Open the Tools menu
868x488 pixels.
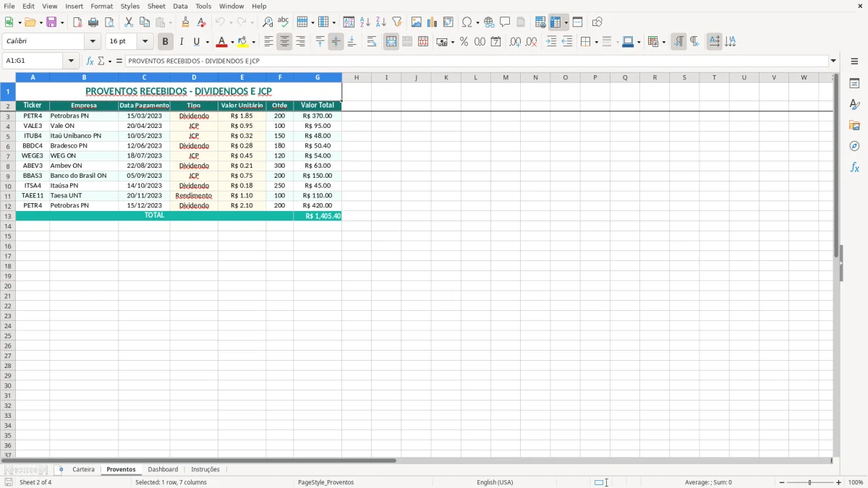(203, 6)
